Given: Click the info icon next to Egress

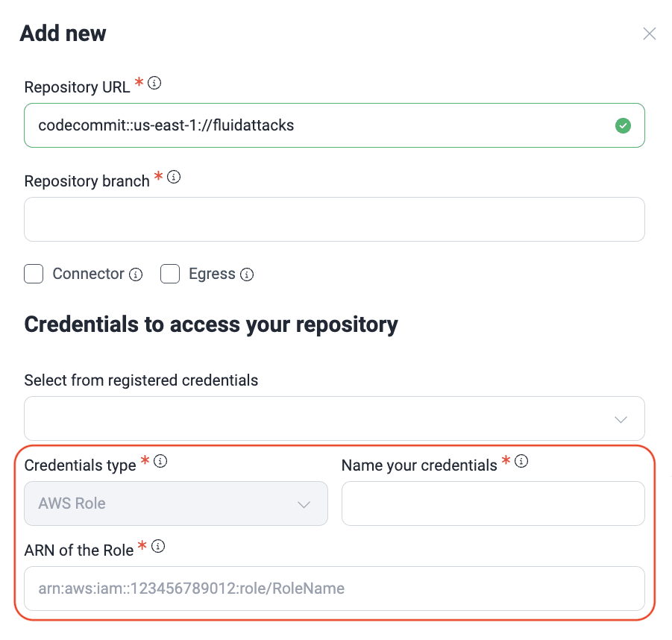Looking at the screenshot, I should click(247, 274).
